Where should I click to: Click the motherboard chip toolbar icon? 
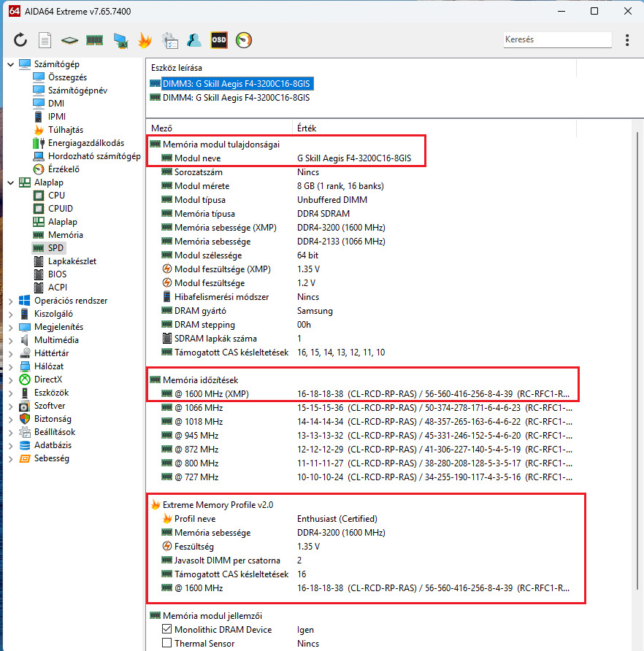69,40
